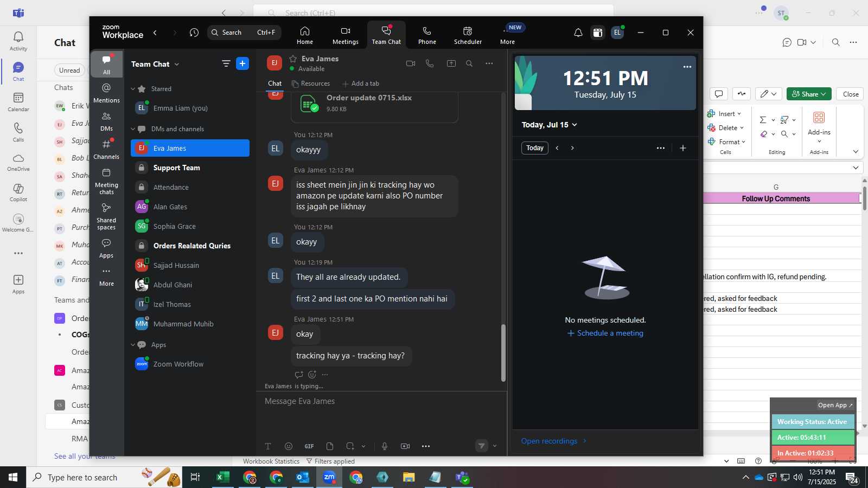This screenshot has height=488, width=868.
Task: Open the send options dropdown arrow
Action: coord(495,446)
